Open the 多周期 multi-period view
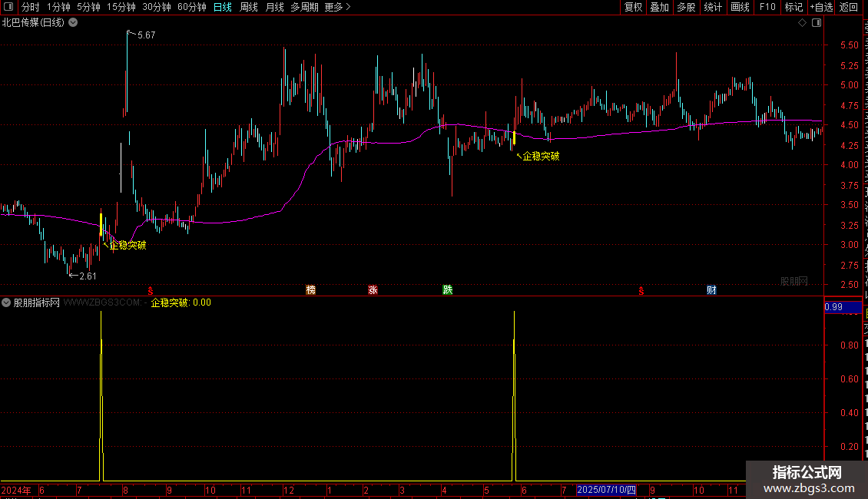Screen dimensions: 868x499 click(304, 7)
